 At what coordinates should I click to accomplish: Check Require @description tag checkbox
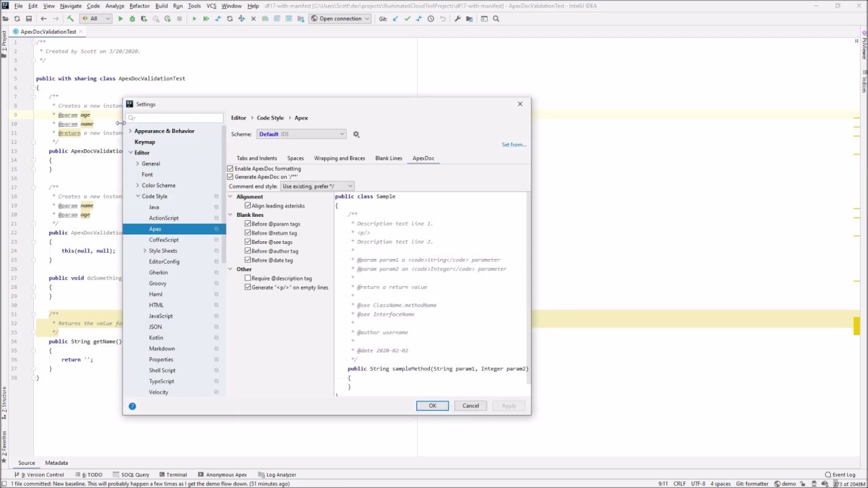pos(248,279)
